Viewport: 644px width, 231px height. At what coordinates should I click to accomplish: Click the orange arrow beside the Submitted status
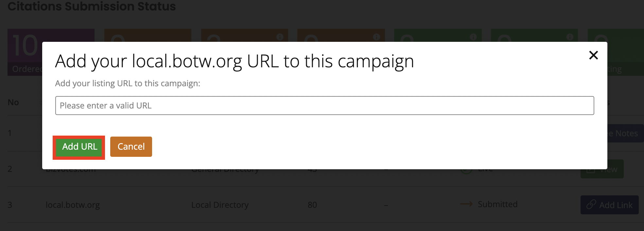tap(466, 204)
